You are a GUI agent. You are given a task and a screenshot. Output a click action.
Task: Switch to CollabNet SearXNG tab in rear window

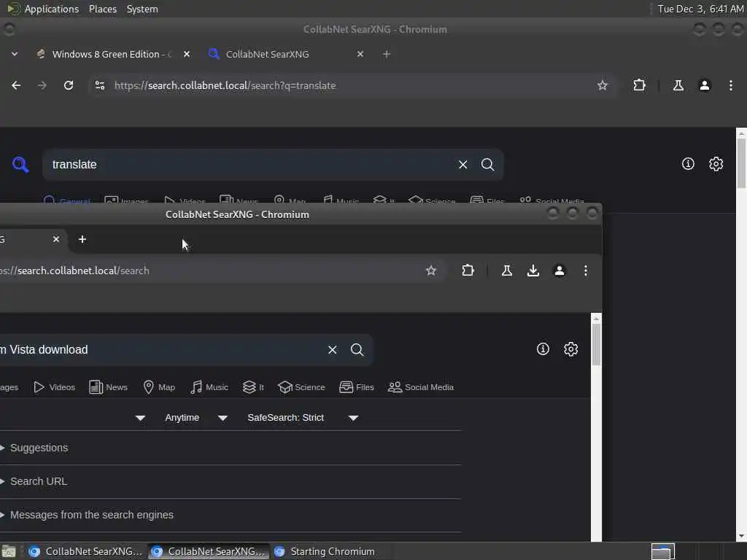(287, 54)
